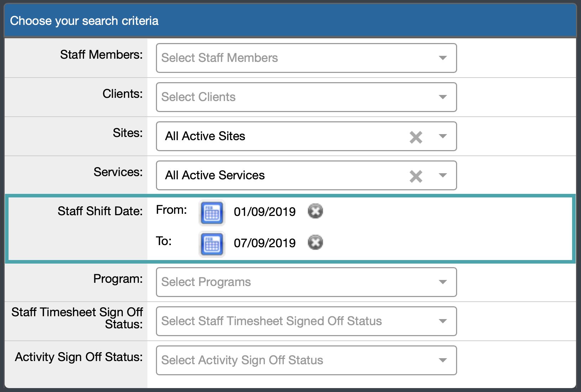581x392 pixels.
Task: Expand Staff Timesheet Sign Off Status arrow
Action: [443, 321]
